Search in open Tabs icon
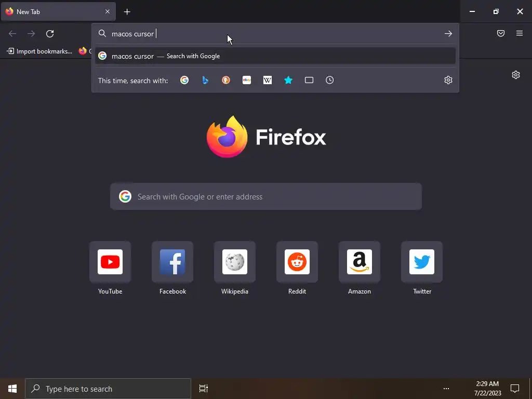This screenshot has width=532, height=399. click(309, 80)
